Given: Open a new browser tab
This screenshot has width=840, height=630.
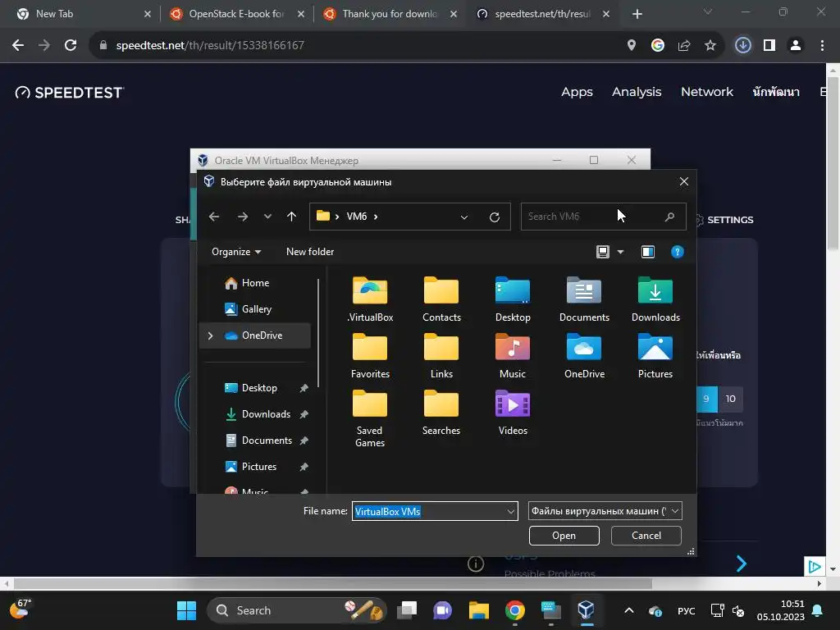Looking at the screenshot, I should coord(637,14).
